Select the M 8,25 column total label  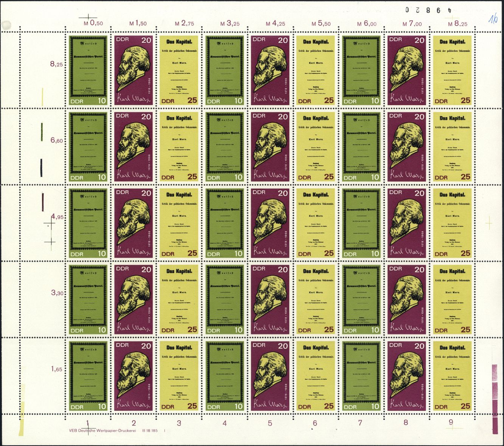click(x=457, y=24)
